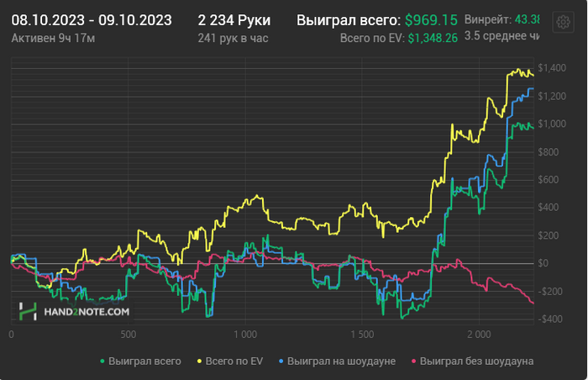Image resolution: width=588 pixels, height=380 pixels.
Task: Click the 2 000 x-axis label
Action: pos(479,335)
